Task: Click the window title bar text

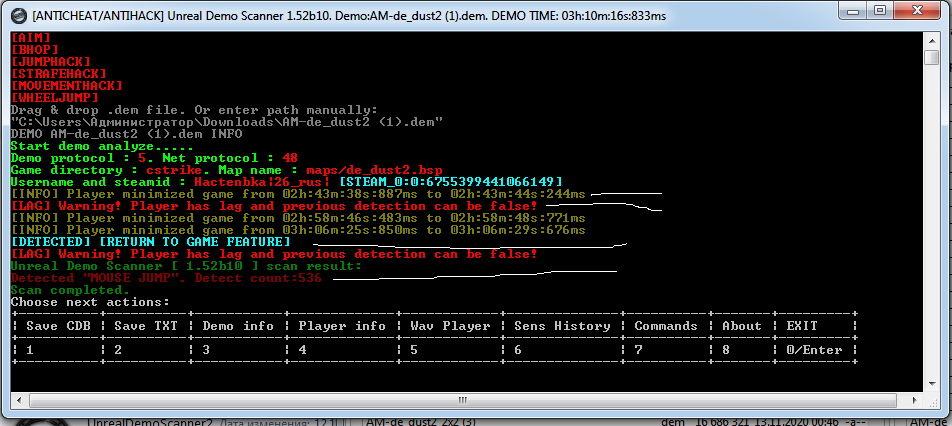Action: [x=348, y=16]
